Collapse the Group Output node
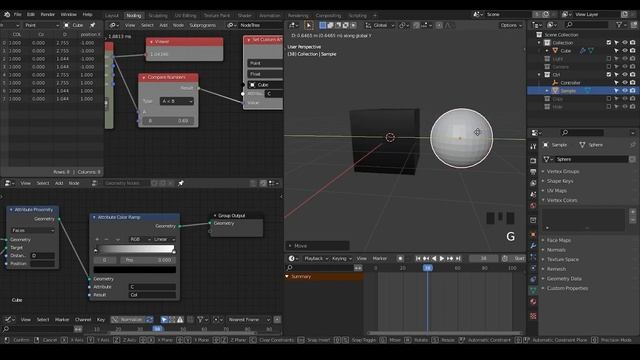640x360 pixels. 215,216
